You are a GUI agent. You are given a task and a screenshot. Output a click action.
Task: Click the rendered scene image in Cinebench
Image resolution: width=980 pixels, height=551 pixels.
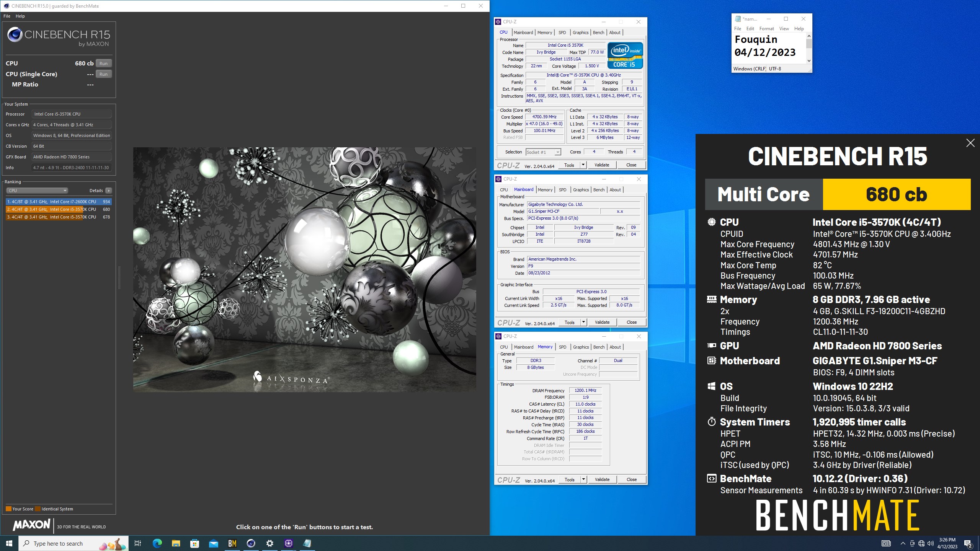click(x=304, y=270)
